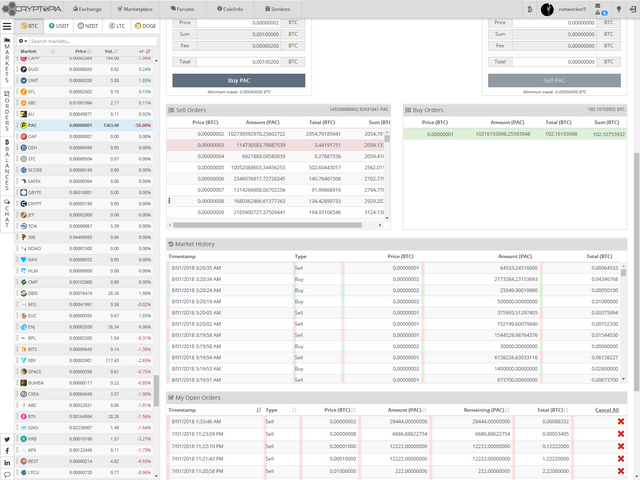Click the Cancel All link
Image resolution: width=640 pixels, height=480 pixels.
pyautogui.click(x=606, y=410)
